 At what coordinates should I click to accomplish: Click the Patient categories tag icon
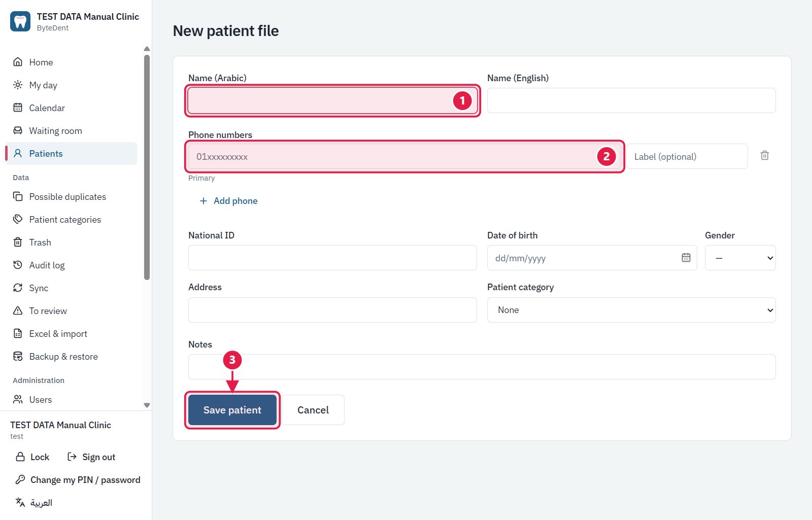(18, 219)
